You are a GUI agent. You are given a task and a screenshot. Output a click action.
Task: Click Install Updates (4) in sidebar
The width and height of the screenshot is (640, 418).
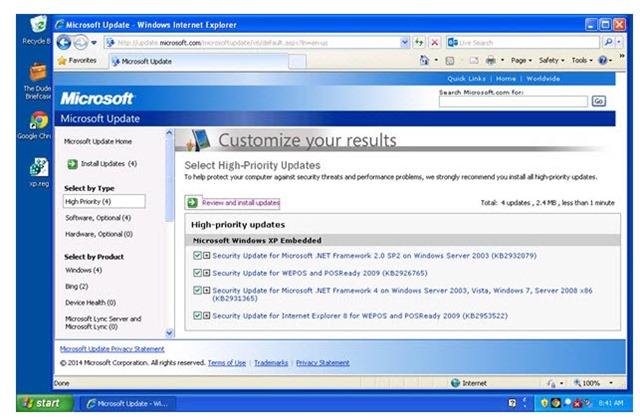(x=109, y=164)
